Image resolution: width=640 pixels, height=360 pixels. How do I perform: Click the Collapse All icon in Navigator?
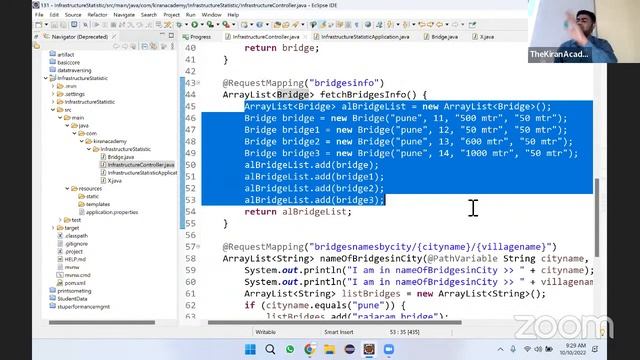[144, 47]
